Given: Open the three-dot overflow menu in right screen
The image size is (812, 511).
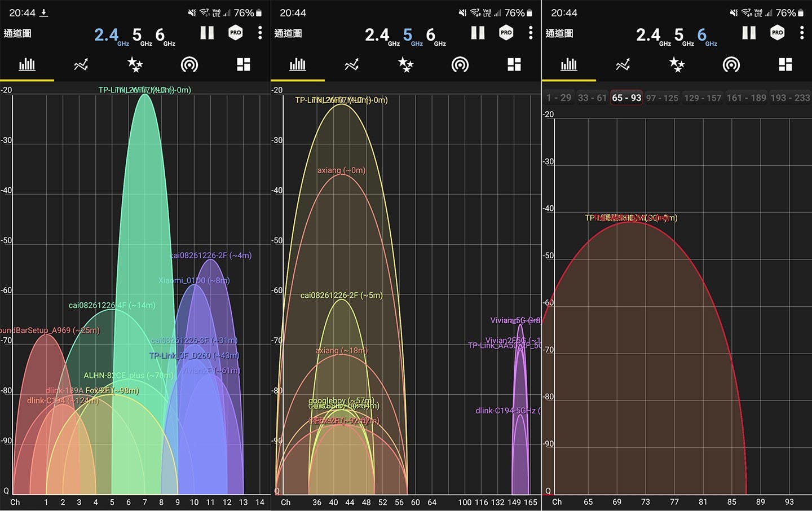Looking at the screenshot, I should click(801, 33).
